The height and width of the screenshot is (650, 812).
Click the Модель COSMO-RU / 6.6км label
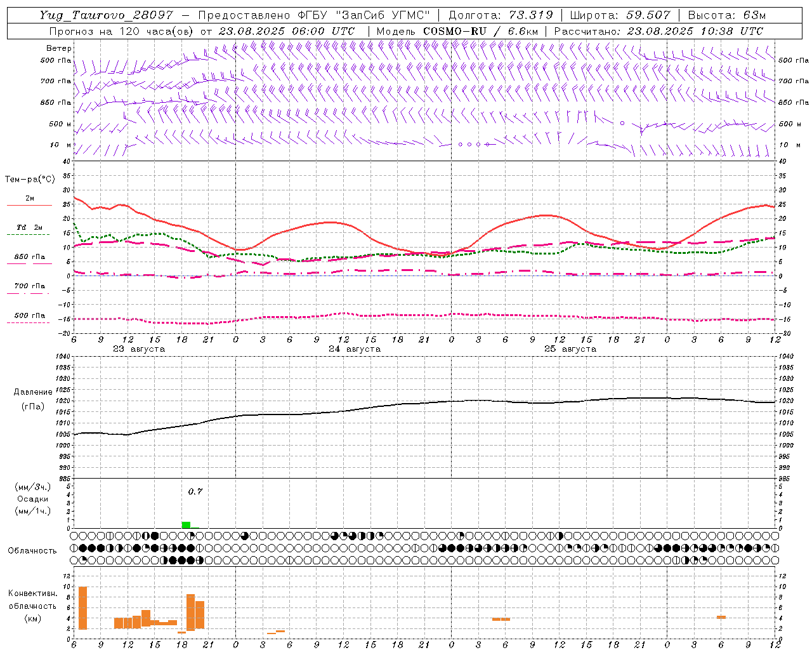457,31
